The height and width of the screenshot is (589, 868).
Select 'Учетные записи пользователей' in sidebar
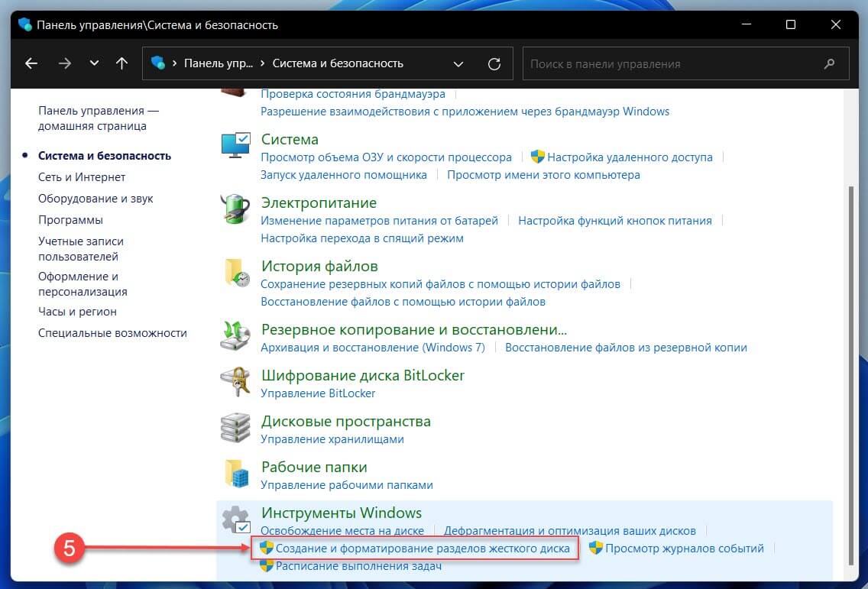click(81, 249)
